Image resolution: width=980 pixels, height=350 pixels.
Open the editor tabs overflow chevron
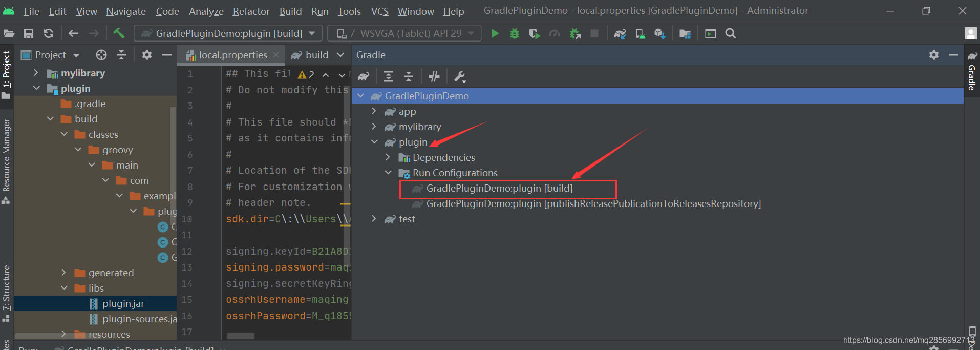point(340,55)
